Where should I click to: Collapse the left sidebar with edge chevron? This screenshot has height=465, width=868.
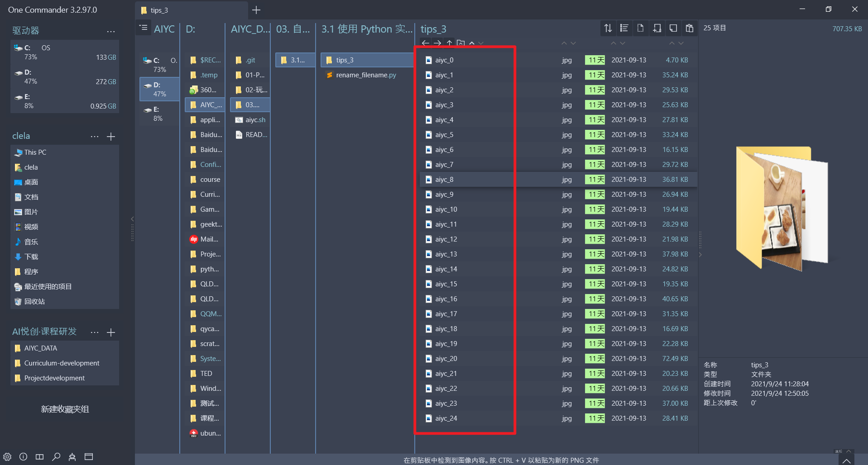click(132, 219)
